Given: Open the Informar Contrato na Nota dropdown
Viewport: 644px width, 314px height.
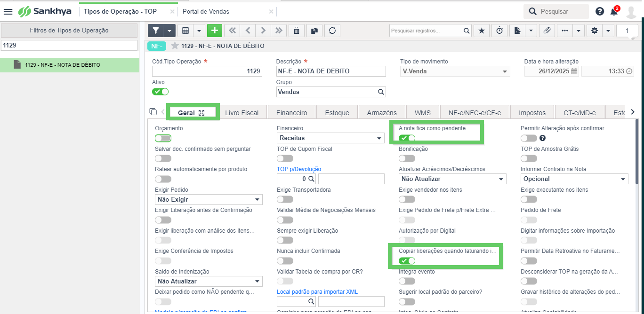Looking at the screenshot, I should coord(574,179).
